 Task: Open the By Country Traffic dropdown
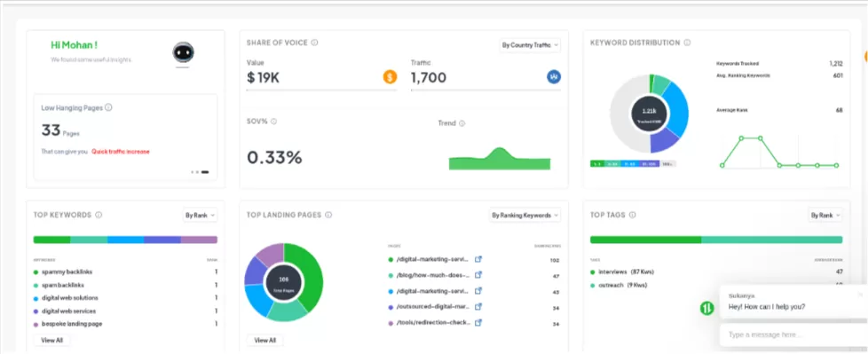tap(530, 45)
